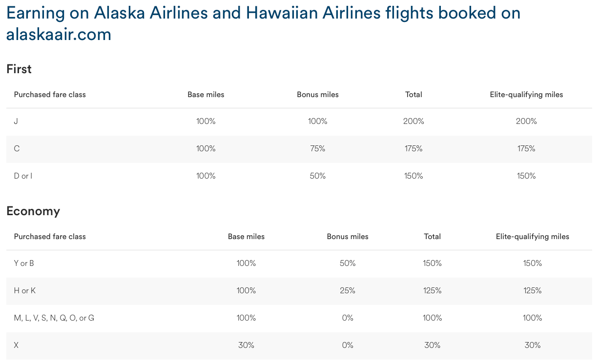598x364 pixels.
Task: Click the 'Y or B' fare class cell
Action: click(24, 263)
